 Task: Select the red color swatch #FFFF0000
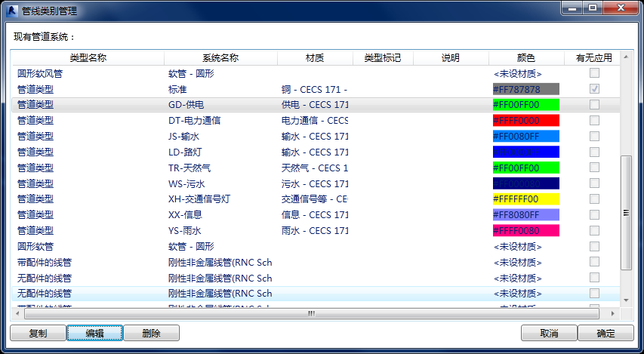525,121
